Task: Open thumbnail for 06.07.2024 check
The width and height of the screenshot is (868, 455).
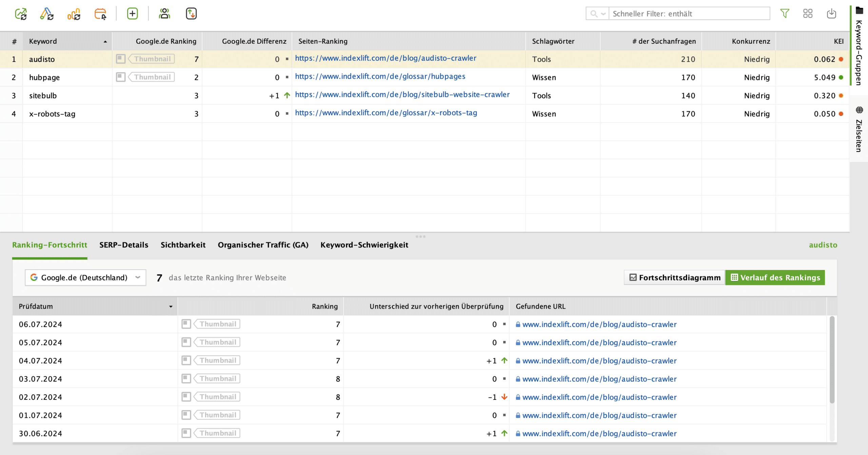Action: point(186,324)
